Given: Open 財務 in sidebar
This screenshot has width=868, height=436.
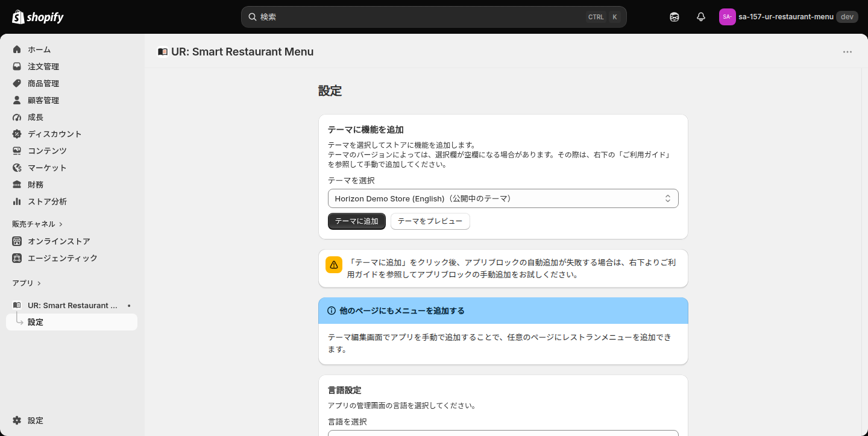Looking at the screenshot, I should click(x=72, y=185).
